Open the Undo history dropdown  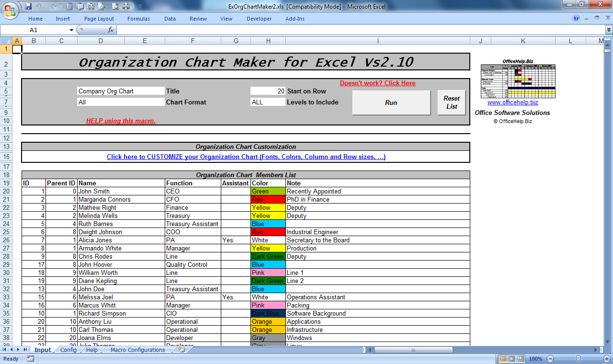click(x=45, y=6)
